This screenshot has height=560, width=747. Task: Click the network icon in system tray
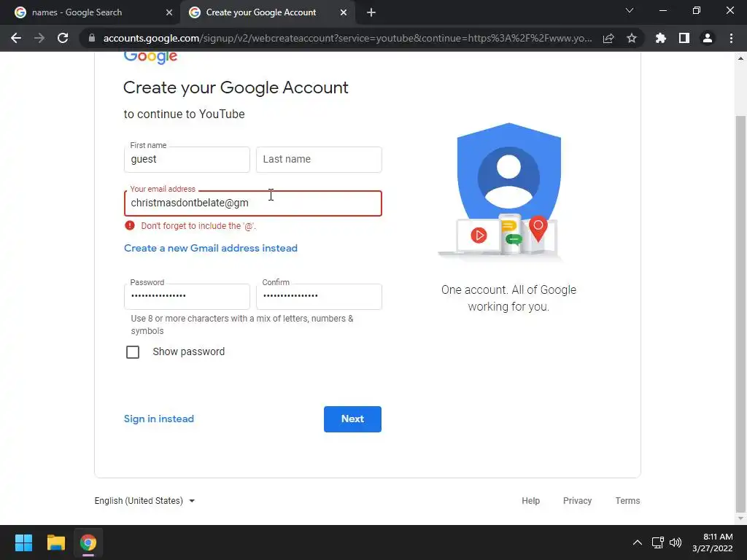tap(657, 542)
